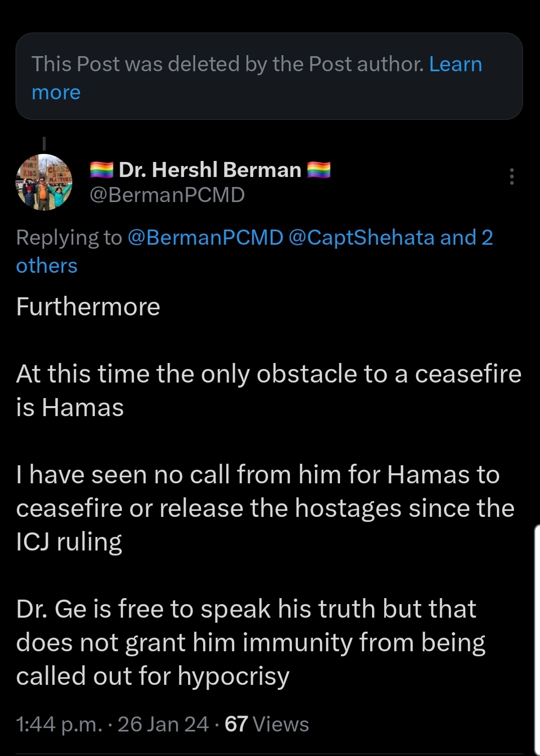Screen dimensions: 540x756
Task: Tap Dr. Hershl Berman's profile picture
Action: click(x=45, y=182)
